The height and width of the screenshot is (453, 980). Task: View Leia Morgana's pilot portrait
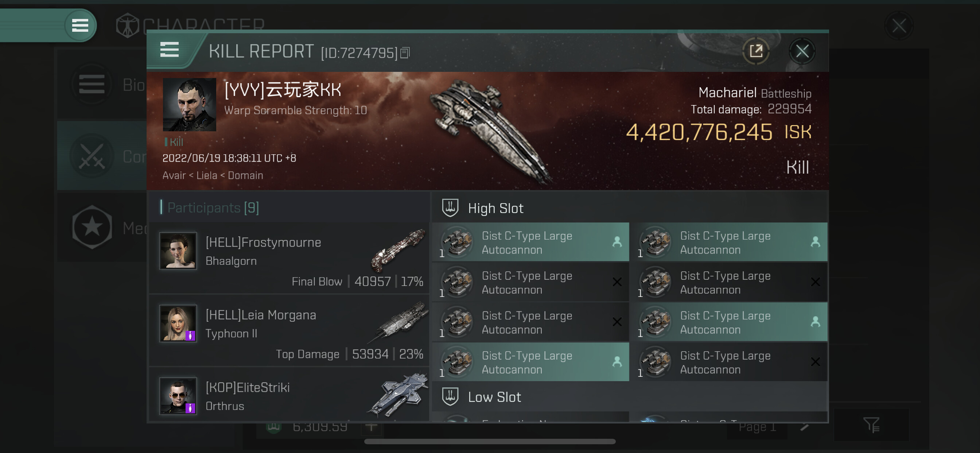coord(178,323)
